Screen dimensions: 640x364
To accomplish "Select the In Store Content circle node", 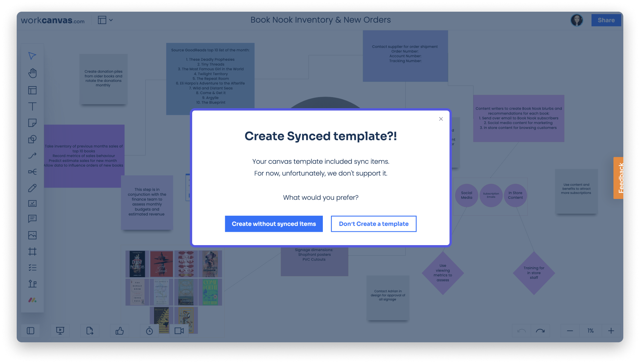I will pos(515,195).
